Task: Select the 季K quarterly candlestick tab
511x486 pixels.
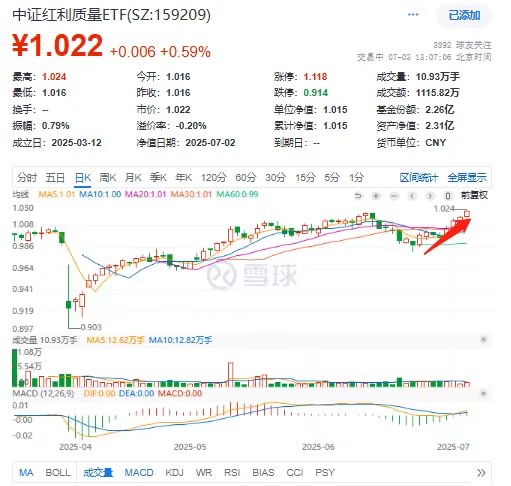Action: (x=158, y=177)
